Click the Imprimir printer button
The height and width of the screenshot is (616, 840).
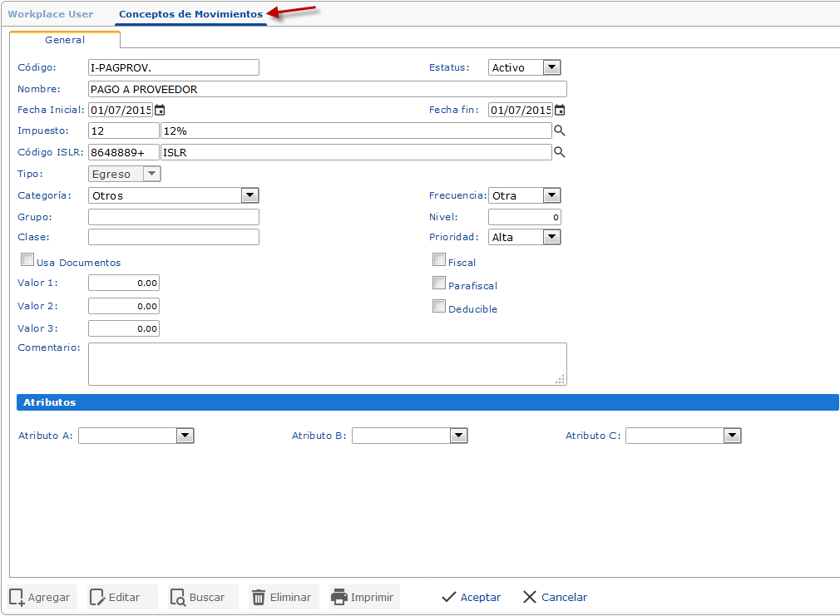(x=363, y=597)
